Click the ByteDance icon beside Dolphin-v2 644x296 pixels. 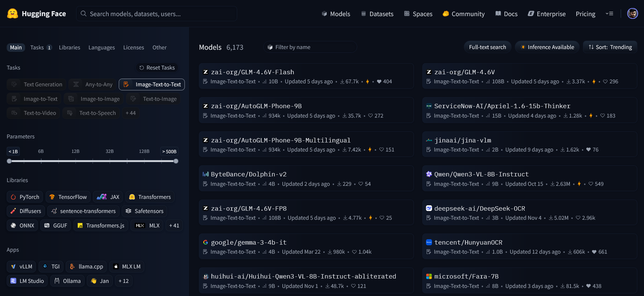205,174
